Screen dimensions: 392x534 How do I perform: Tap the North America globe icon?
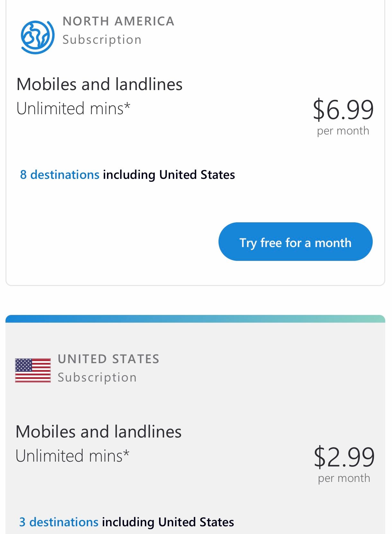(37, 37)
